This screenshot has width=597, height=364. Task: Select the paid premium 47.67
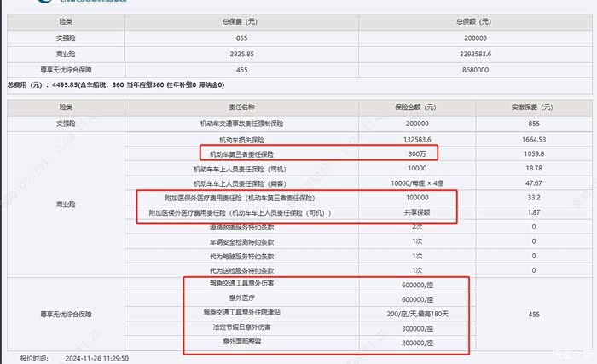pyautogui.click(x=534, y=183)
